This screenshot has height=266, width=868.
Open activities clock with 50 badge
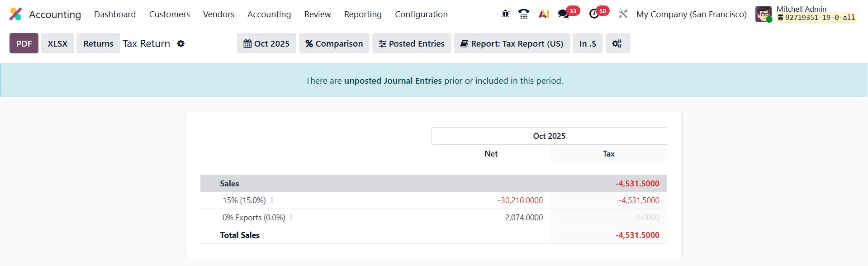pos(594,14)
